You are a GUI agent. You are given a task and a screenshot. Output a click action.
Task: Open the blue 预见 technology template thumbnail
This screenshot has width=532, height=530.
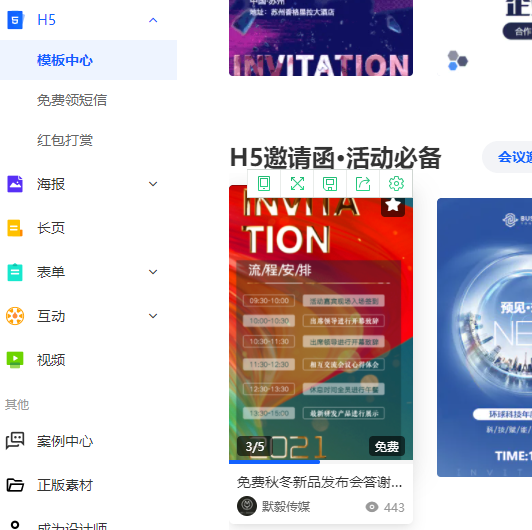coord(484,338)
